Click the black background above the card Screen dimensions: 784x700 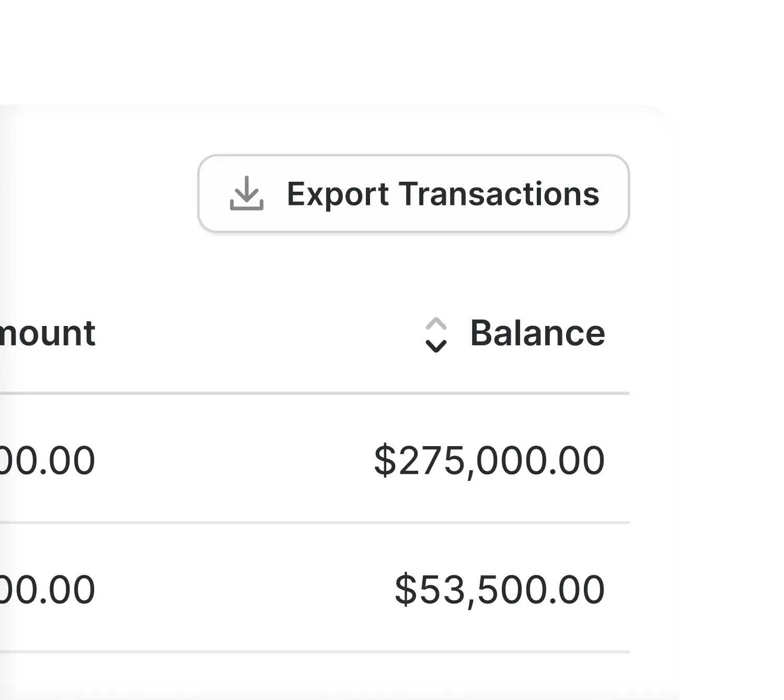pyautogui.click(x=366, y=52)
